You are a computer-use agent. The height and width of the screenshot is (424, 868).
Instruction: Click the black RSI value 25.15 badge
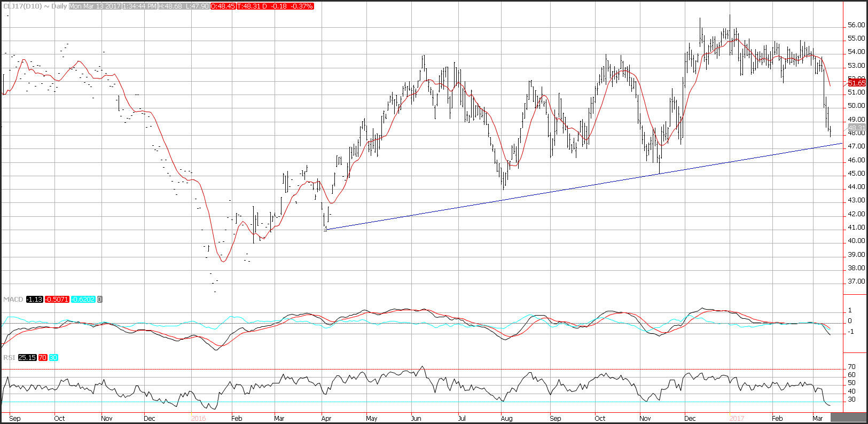pos(27,357)
